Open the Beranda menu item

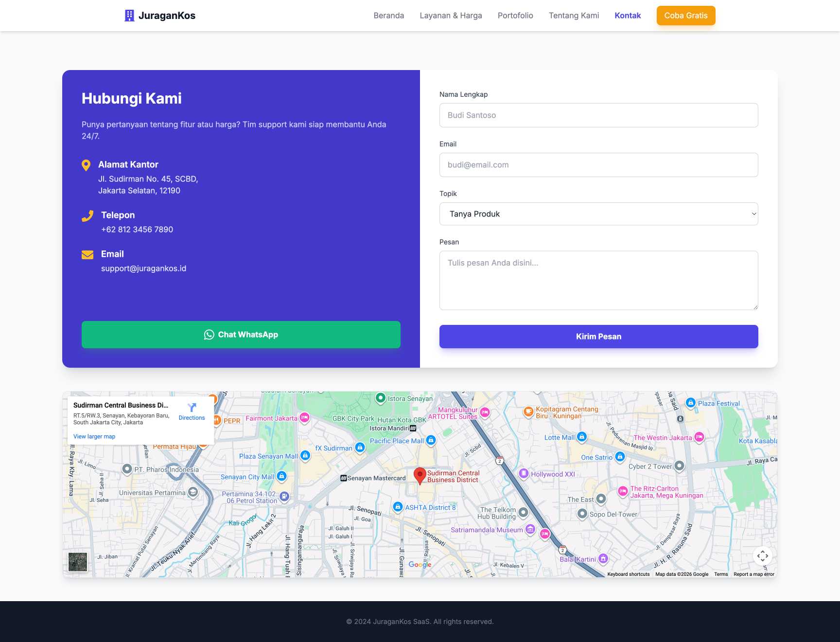pyautogui.click(x=388, y=16)
